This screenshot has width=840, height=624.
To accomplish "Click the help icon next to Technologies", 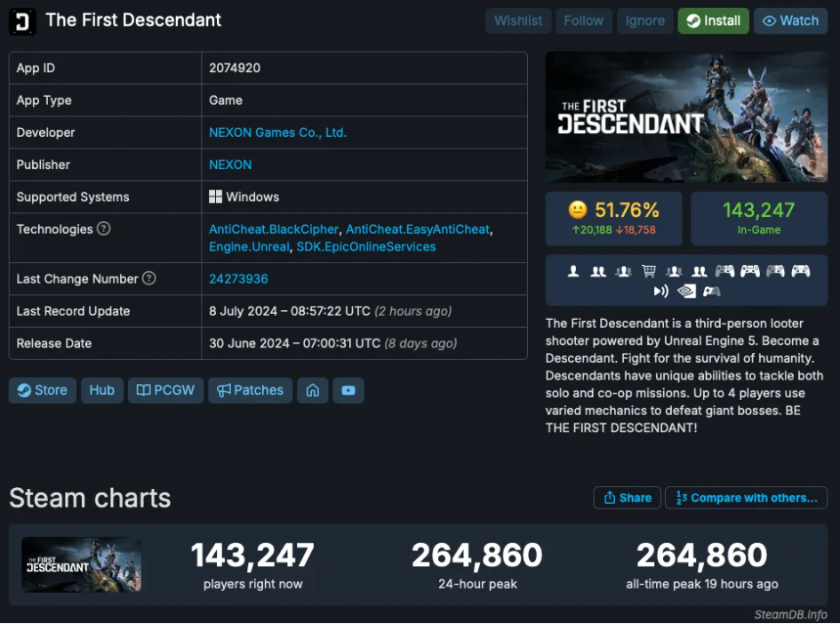I will click(104, 229).
